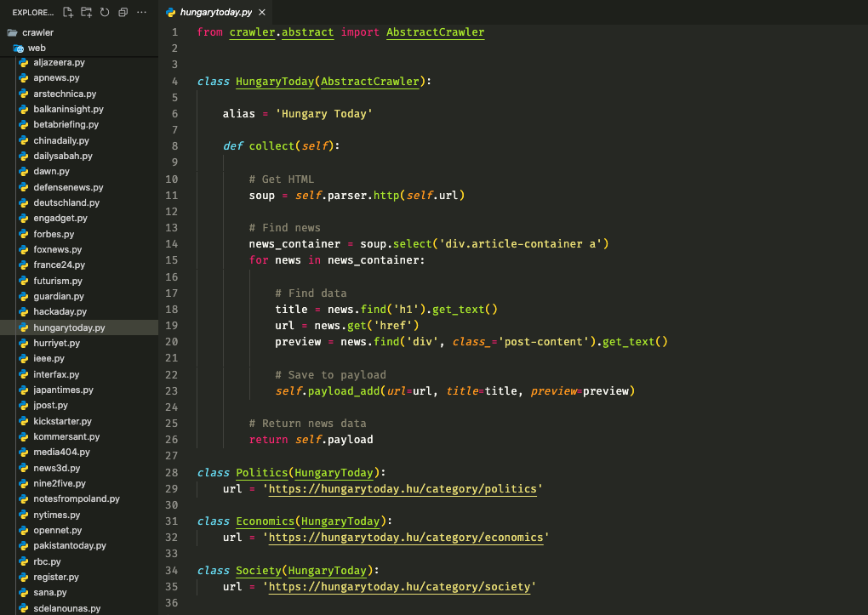Refresh the Explorer file tree
Image resolution: width=868 pixels, height=615 pixels.
(x=105, y=12)
